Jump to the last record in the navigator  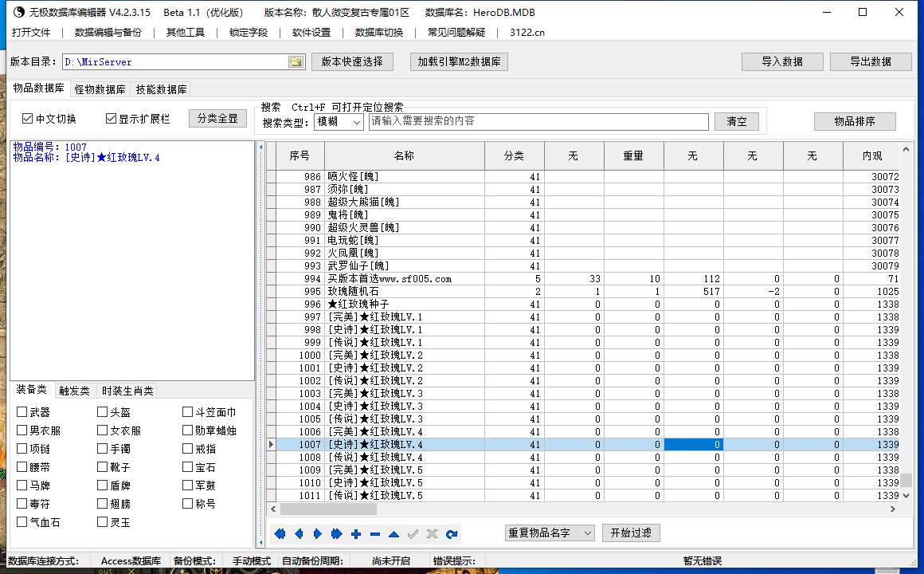pyautogui.click(x=336, y=534)
